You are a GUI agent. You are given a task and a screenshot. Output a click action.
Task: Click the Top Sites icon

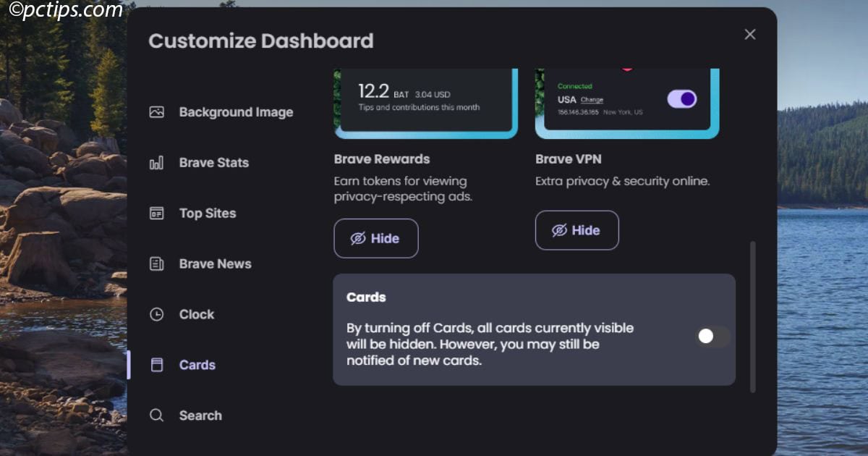[156, 214]
